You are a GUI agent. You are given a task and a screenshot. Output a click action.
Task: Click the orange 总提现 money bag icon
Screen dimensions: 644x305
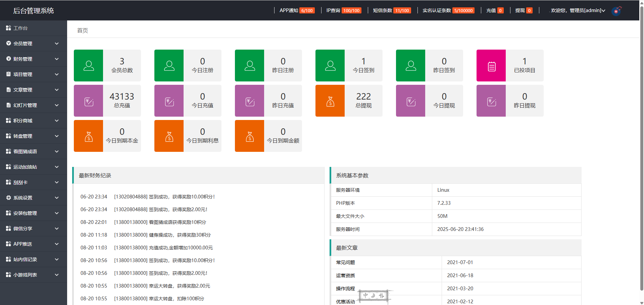(330, 101)
